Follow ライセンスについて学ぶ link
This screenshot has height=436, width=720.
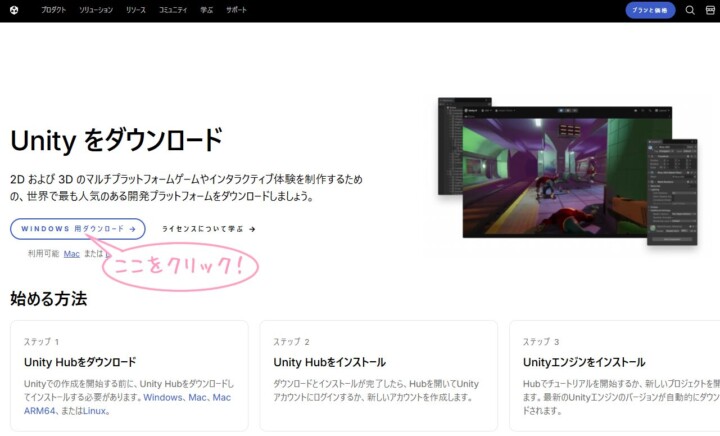[x=208, y=229]
